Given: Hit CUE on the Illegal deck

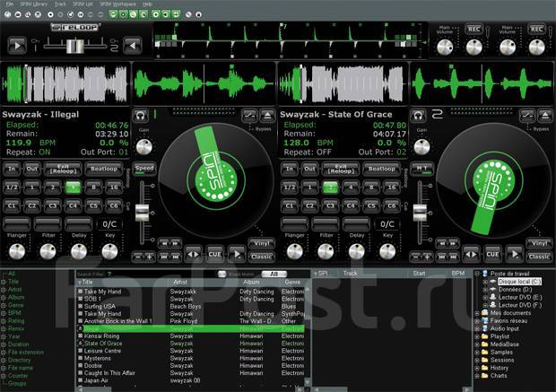Looking at the screenshot, I should [215, 254].
